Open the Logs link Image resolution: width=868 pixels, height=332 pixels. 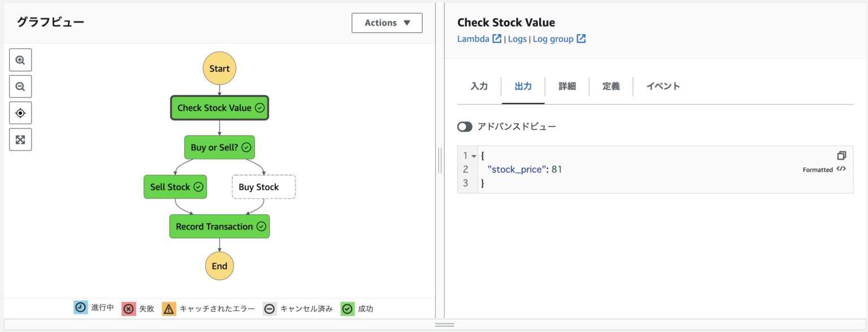[x=517, y=38]
